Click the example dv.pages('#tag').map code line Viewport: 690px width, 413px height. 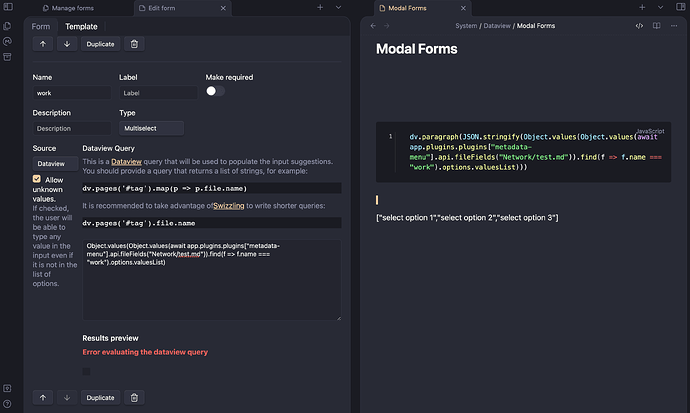click(212, 188)
